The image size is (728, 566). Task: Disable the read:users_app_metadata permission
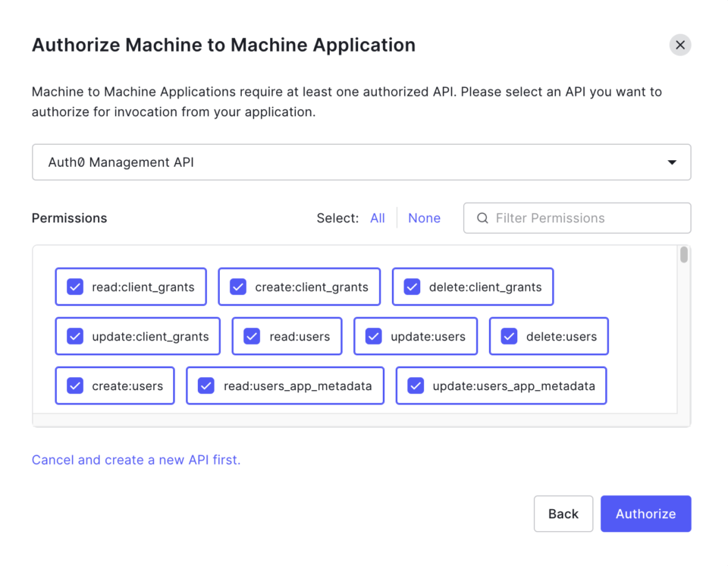(x=206, y=385)
